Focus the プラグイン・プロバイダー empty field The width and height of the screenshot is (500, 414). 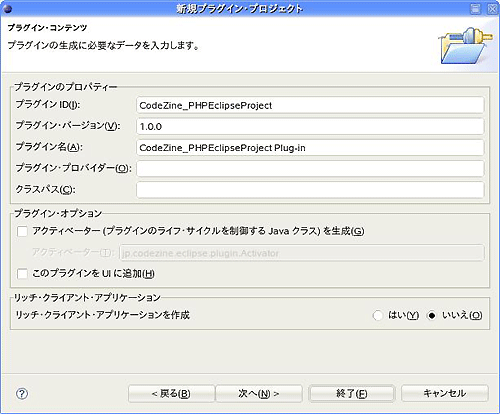click(310, 169)
